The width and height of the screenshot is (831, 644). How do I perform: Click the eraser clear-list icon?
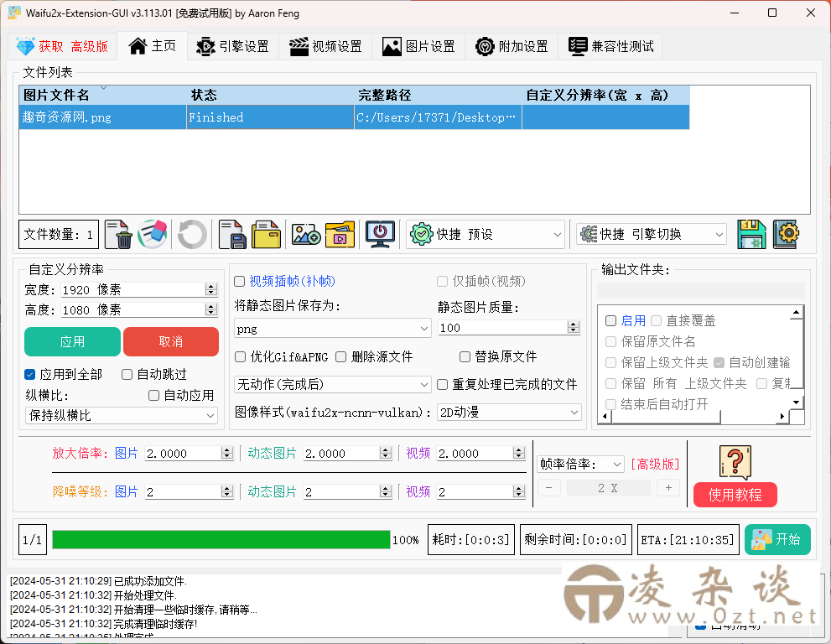click(x=153, y=234)
